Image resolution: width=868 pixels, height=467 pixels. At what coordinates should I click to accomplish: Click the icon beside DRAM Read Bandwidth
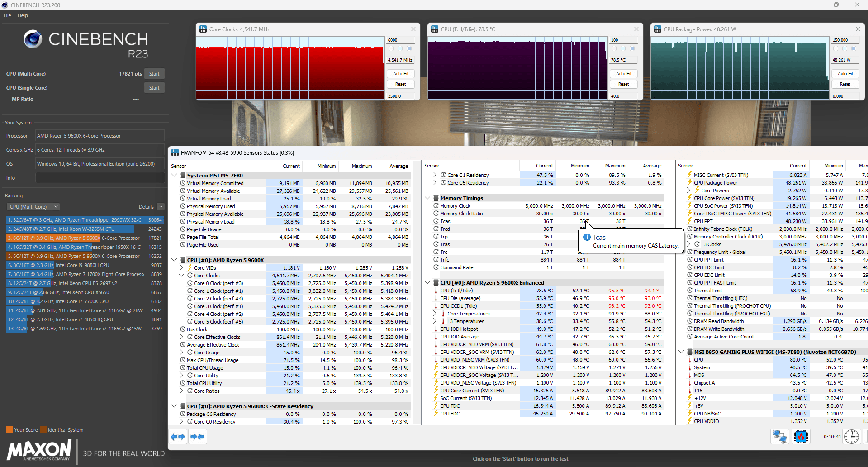point(690,321)
